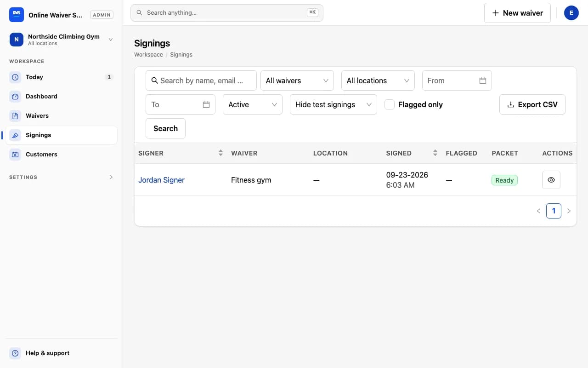Open the To date calendar icon
This screenshot has width=588, height=368.
[x=206, y=104]
